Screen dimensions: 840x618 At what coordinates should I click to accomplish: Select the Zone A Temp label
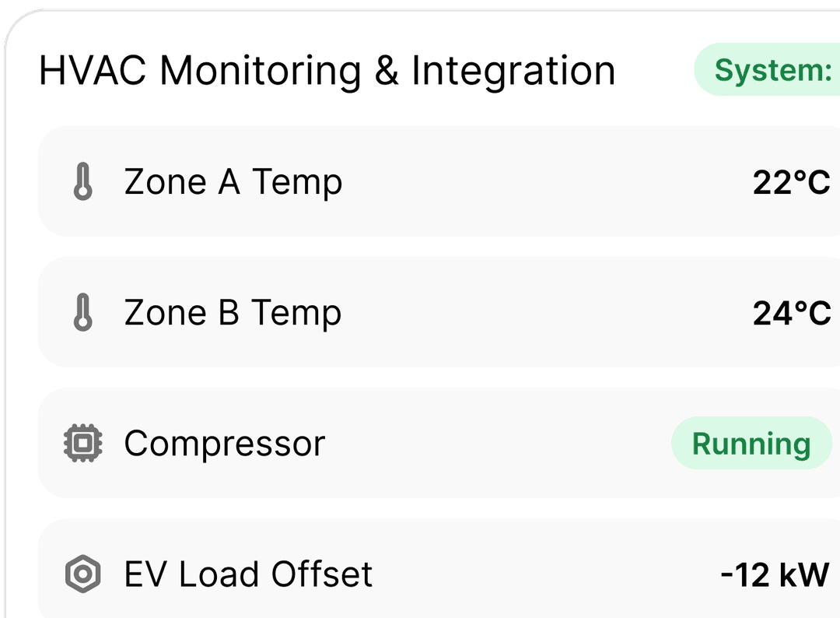click(x=233, y=181)
